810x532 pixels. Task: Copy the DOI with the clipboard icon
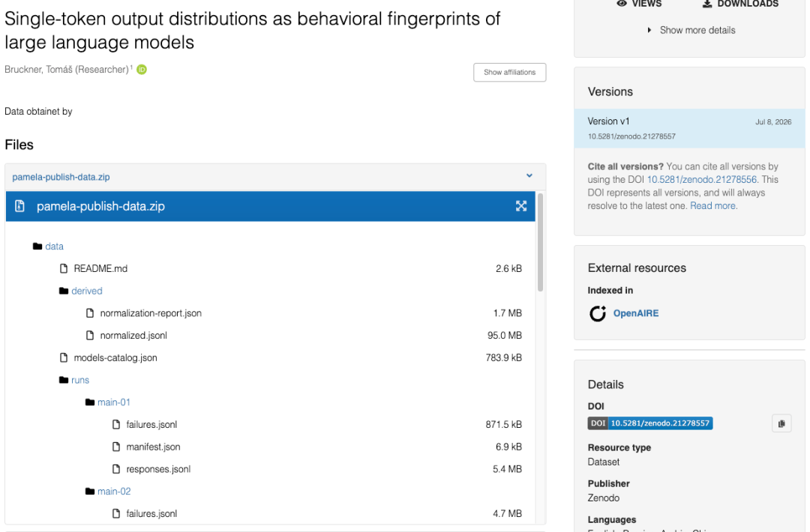point(781,423)
